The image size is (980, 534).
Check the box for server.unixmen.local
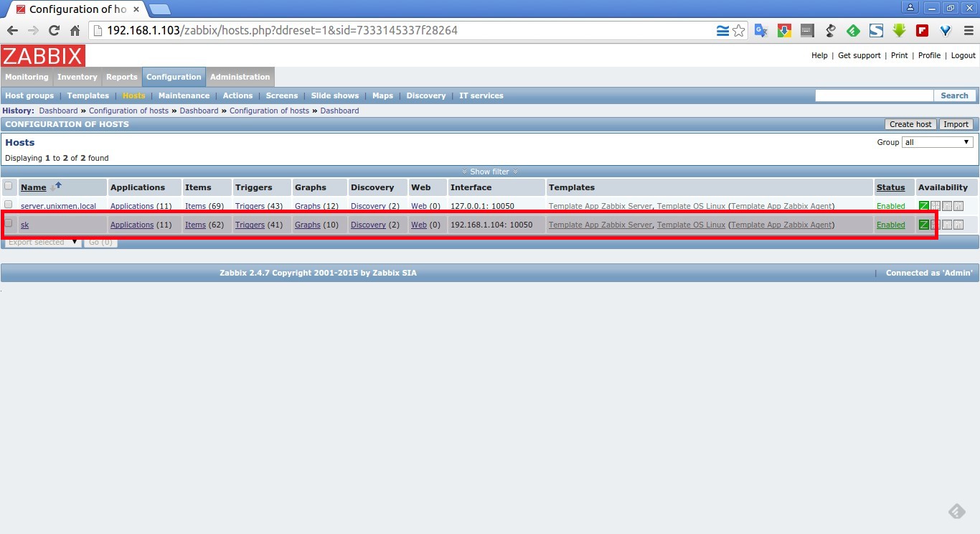9,205
